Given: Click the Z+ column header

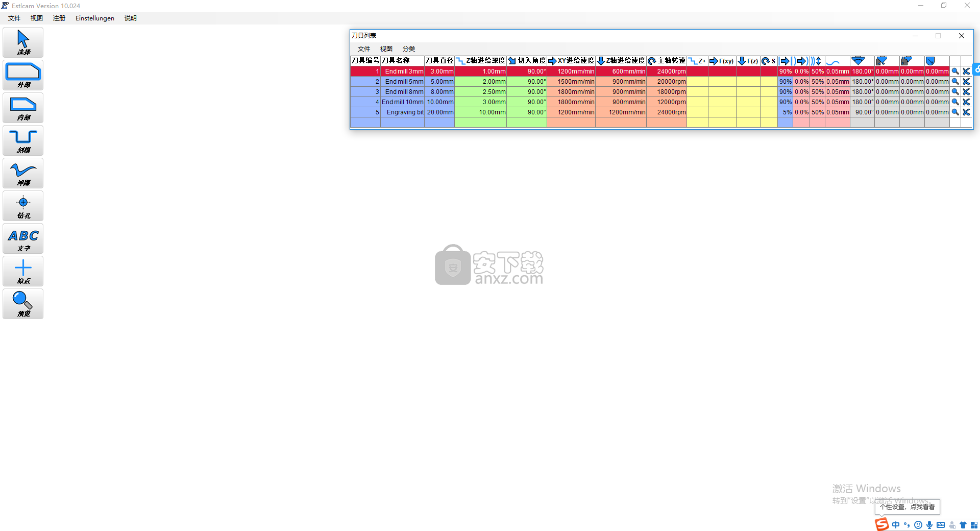Looking at the screenshot, I should [697, 61].
